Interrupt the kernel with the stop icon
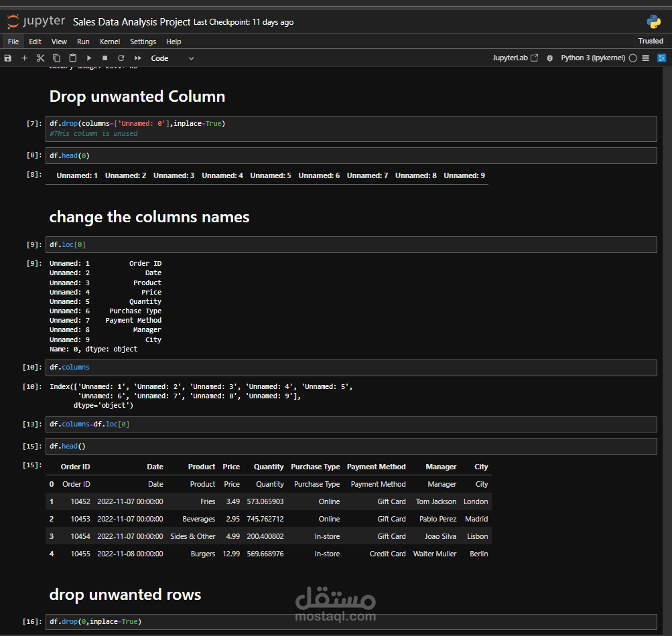 tap(105, 58)
